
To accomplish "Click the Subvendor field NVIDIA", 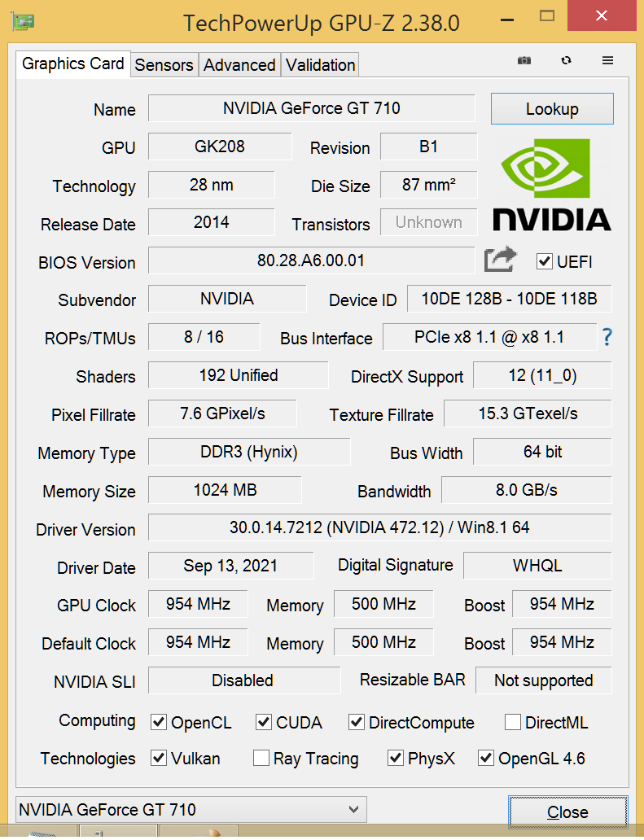I will tap(227, 299).
